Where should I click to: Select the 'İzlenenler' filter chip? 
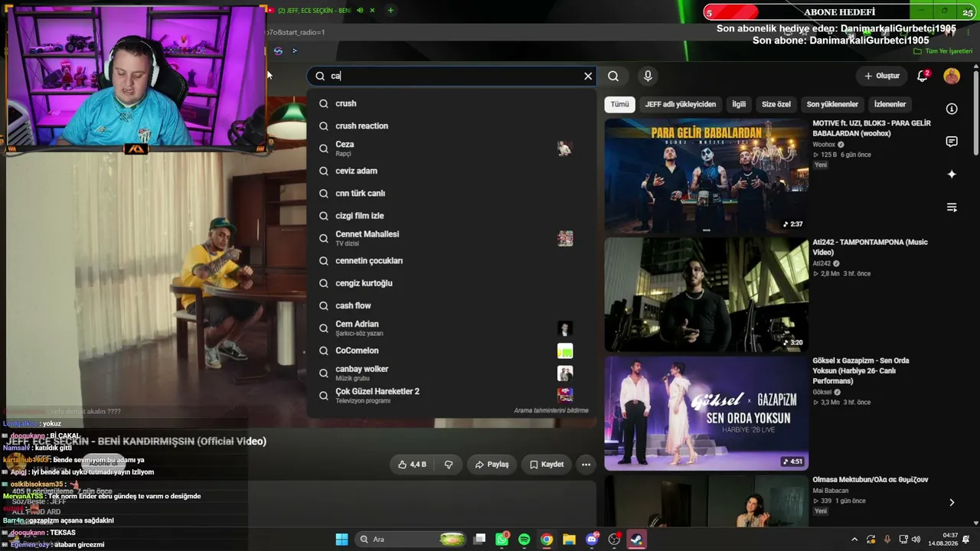890,104
